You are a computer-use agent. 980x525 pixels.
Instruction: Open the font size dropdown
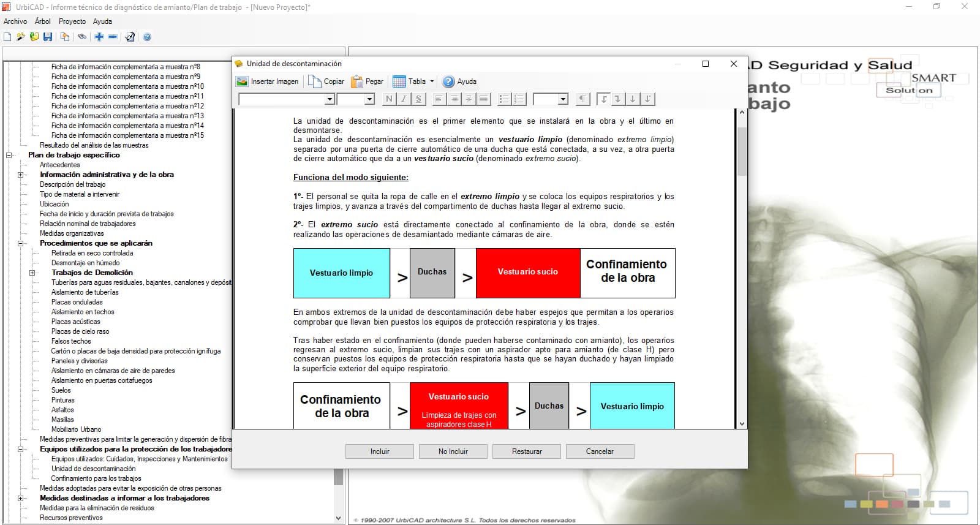coord(369,99)
